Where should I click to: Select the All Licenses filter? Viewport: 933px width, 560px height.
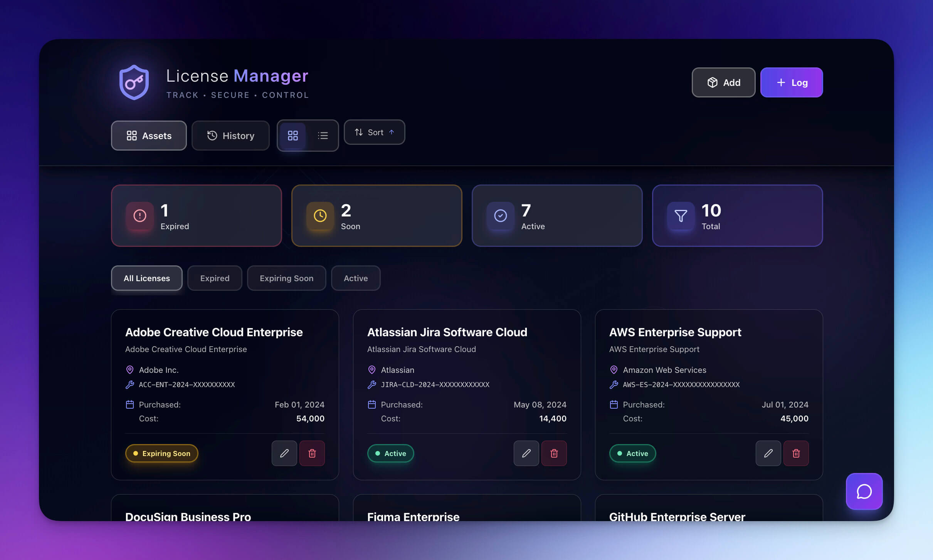146,278
